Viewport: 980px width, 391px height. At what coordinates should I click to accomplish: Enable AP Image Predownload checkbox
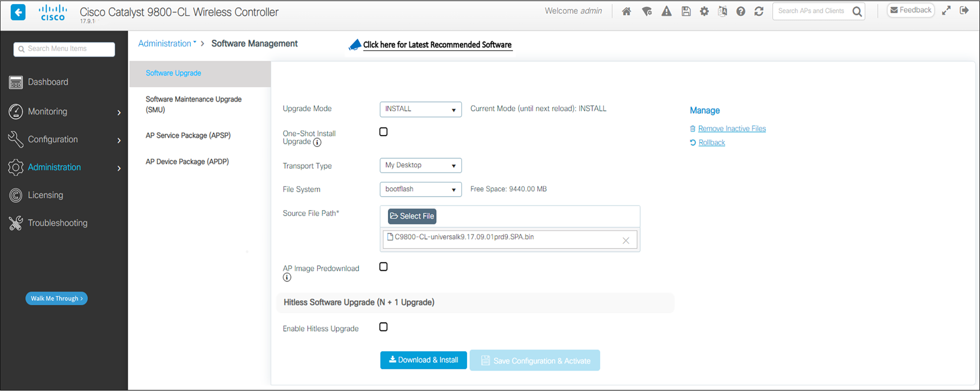[x=383, y=266]
